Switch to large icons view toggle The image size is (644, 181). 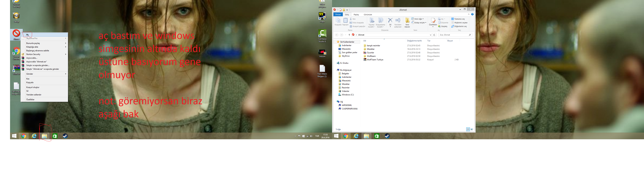tap(472, 129)
